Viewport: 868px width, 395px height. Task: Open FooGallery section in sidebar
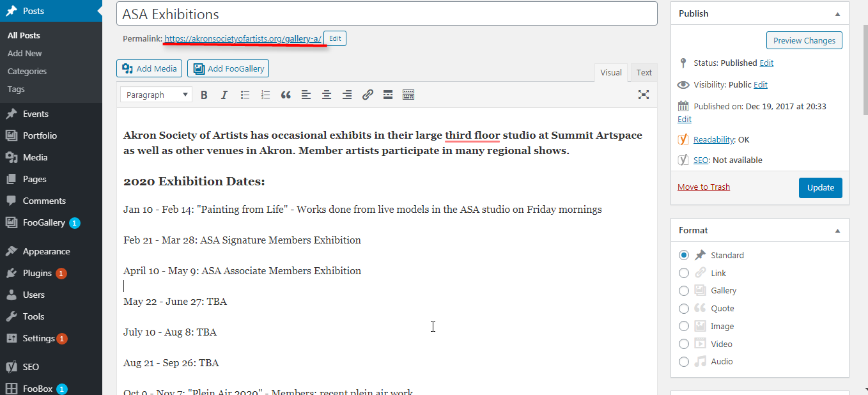coord(51,222)
